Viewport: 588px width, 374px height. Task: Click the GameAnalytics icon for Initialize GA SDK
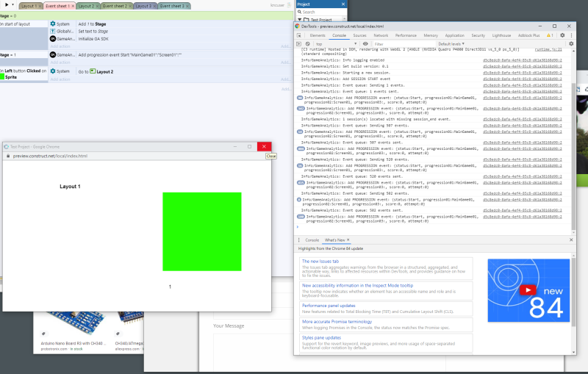coord(53,39)
